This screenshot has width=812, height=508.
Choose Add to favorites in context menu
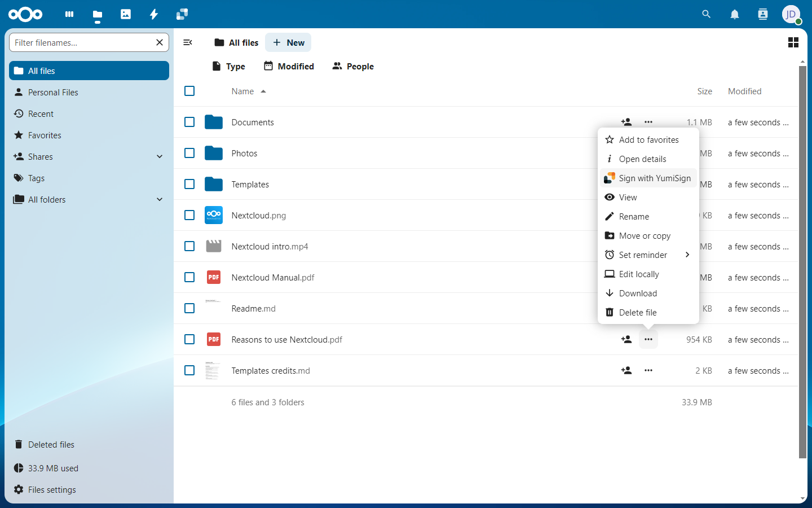point(648,139)
